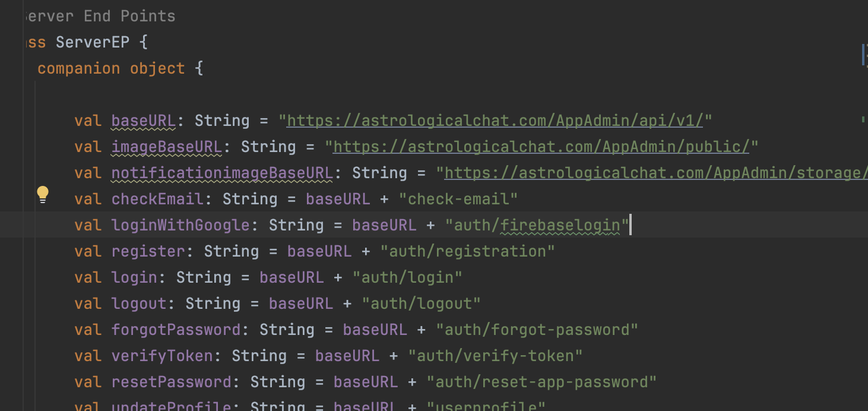Click the yellow lightbulb quick-fix icon
The image size is (868, 411).
[x=43, y=194]
